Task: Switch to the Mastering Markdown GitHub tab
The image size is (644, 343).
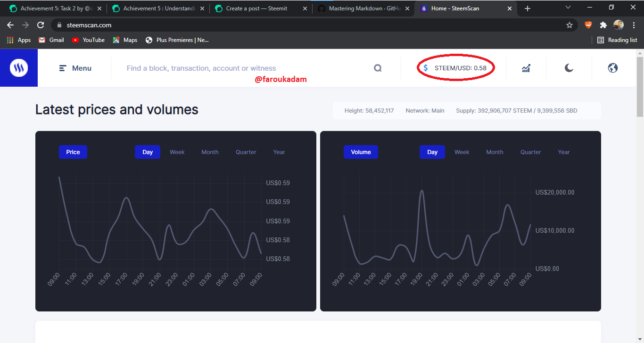Action: point(363,8)
